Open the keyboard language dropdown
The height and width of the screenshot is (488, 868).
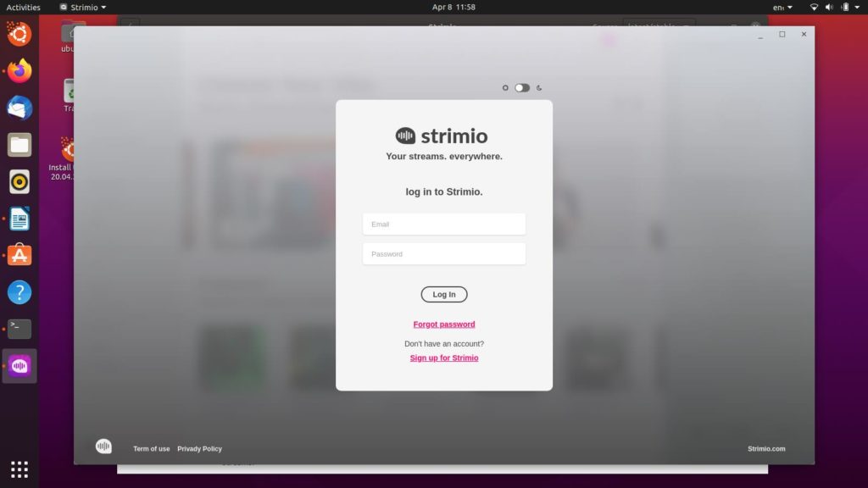(782, 7)
